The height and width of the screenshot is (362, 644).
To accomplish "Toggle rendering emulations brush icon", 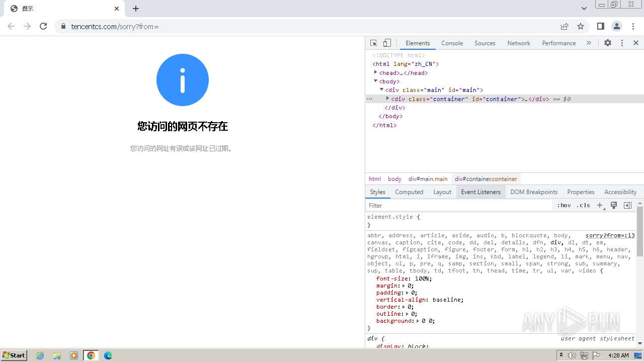I will click(614, 205).
